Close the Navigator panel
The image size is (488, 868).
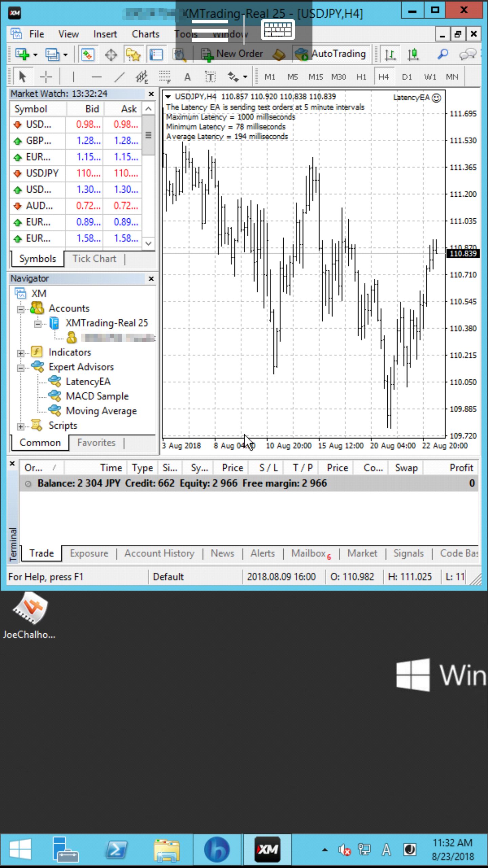[x=151, y=279]
